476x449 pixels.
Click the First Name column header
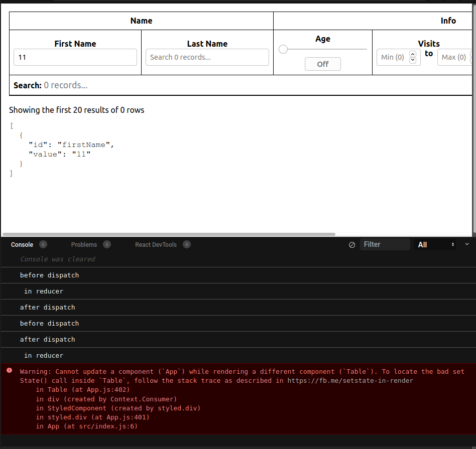coord(75,44)
